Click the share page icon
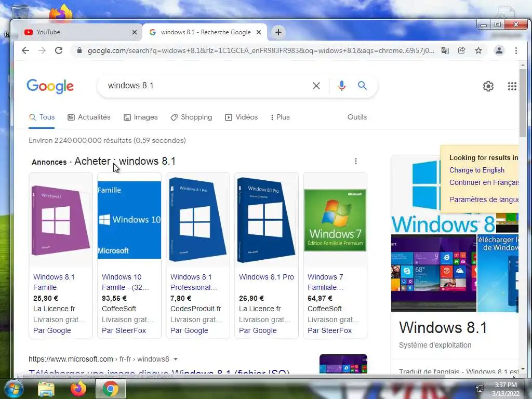 461,50
